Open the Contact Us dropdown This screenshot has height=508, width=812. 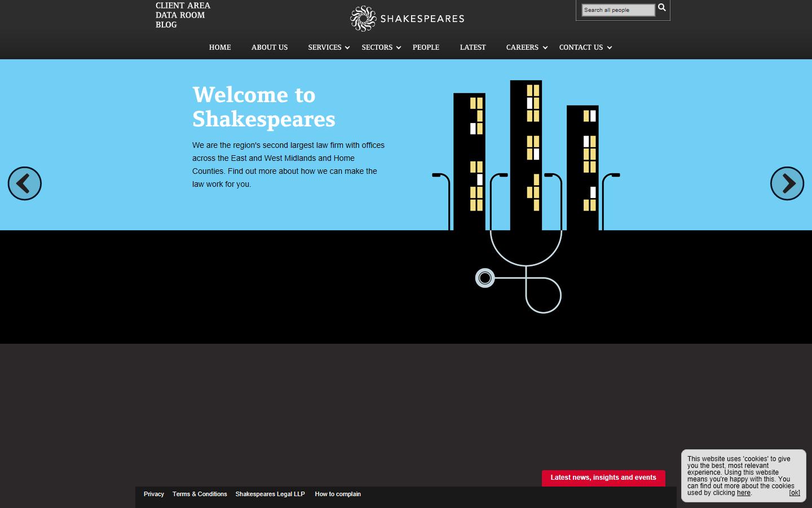(581, 47)
